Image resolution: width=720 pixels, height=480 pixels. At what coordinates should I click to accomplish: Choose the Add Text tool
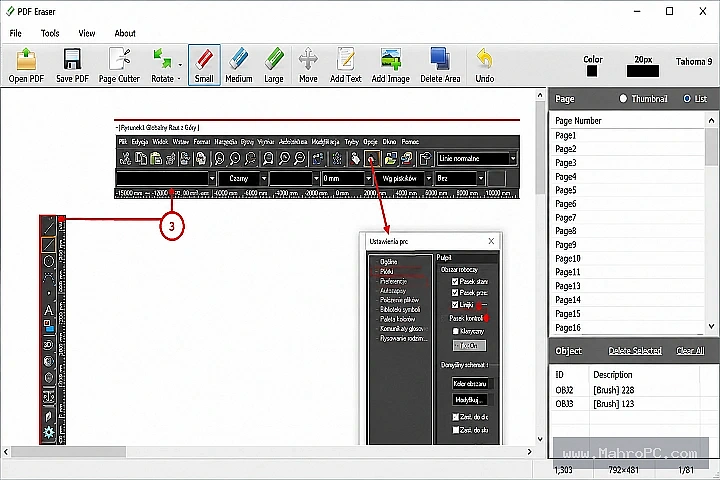coord(346,65)
